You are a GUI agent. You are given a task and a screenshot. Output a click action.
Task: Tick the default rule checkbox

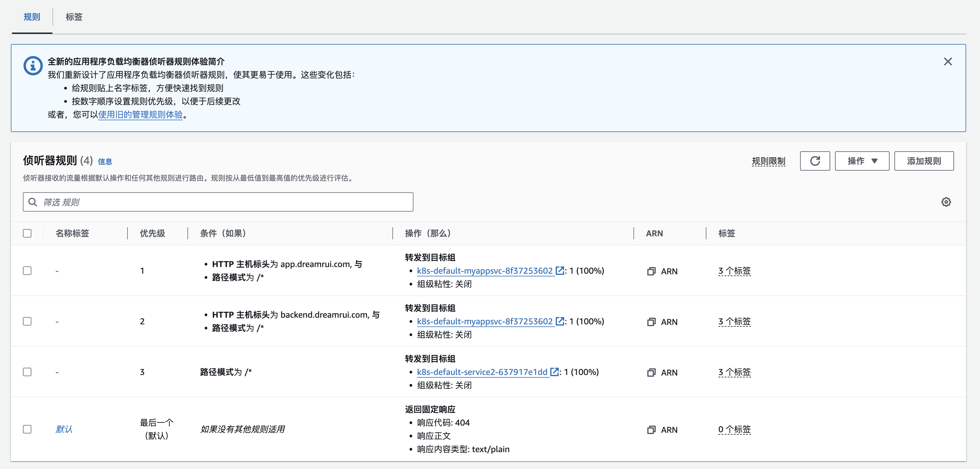tap(27, 430)
